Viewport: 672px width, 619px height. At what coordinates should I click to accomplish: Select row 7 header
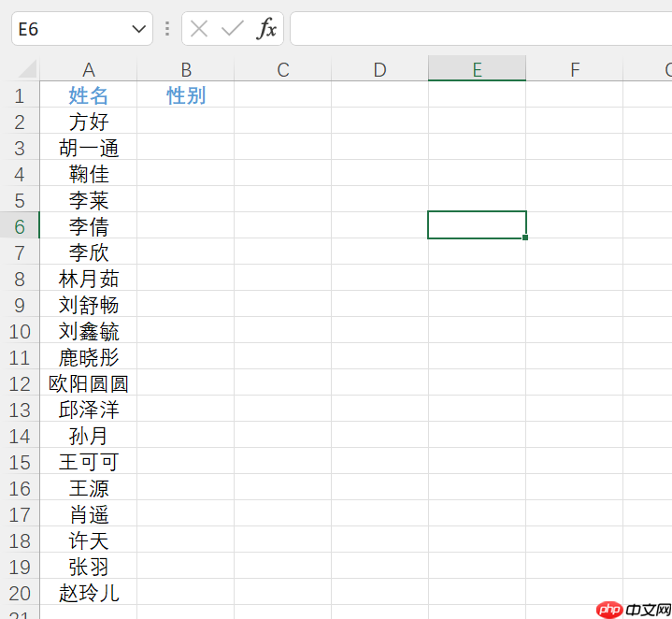pyautogui.click(x=20, y=252)
